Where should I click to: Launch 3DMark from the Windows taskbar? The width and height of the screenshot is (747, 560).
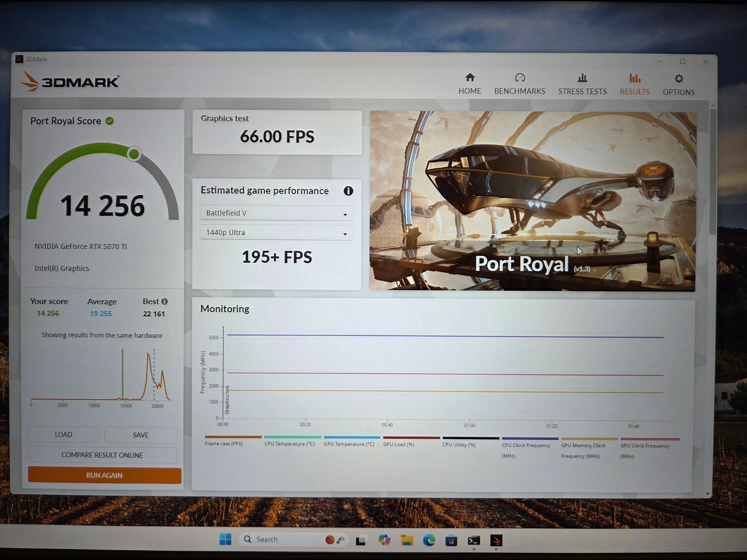tap(496, 540)
